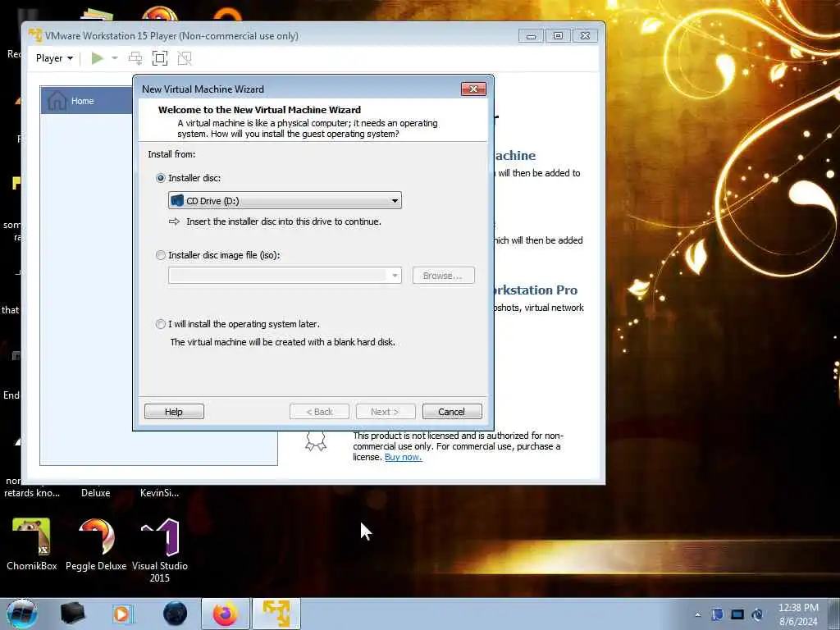This screenshot has width=840, height=630.
Task: Select the Installer disc image file (iso) option
Action: pyautogui.click(x=161, y=255)
